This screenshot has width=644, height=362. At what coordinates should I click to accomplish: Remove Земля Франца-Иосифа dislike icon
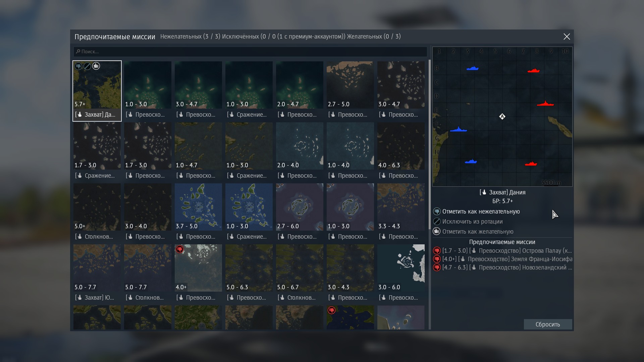tap(437, 259)
